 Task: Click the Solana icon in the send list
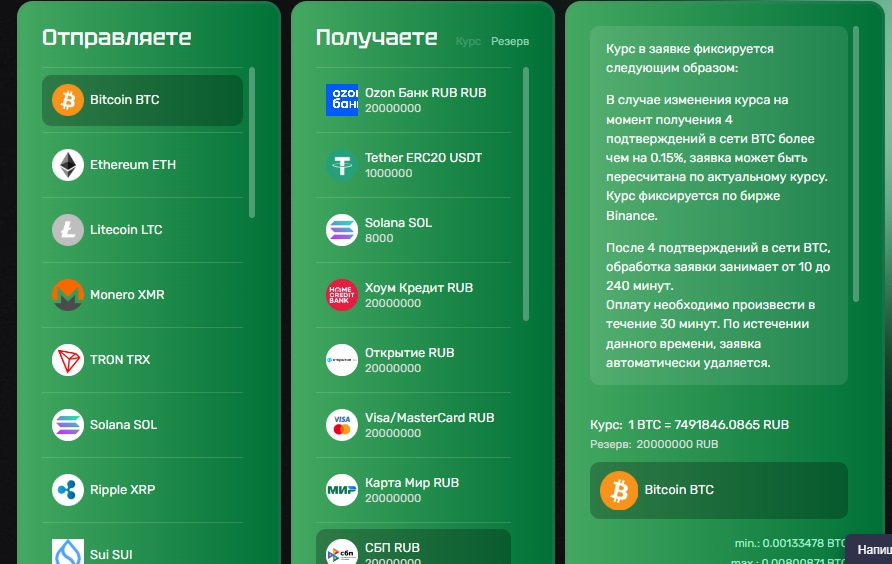tap(68, 425)
